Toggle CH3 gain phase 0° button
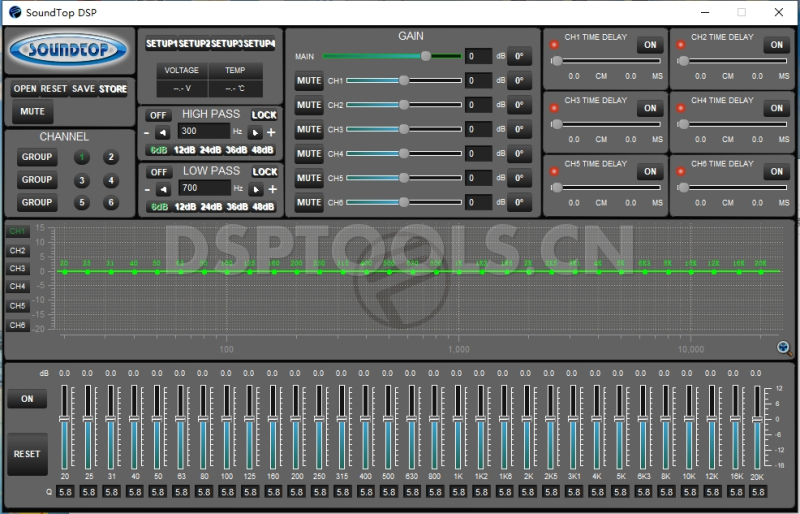Viewport: 800px width, 514px height. [x=519, y=129]
